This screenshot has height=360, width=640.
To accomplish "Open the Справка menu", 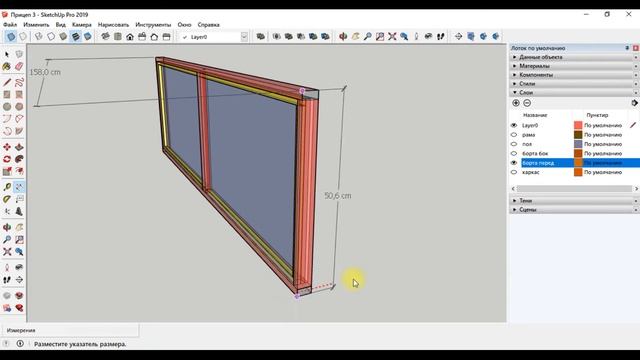I will tap(209, 25).
